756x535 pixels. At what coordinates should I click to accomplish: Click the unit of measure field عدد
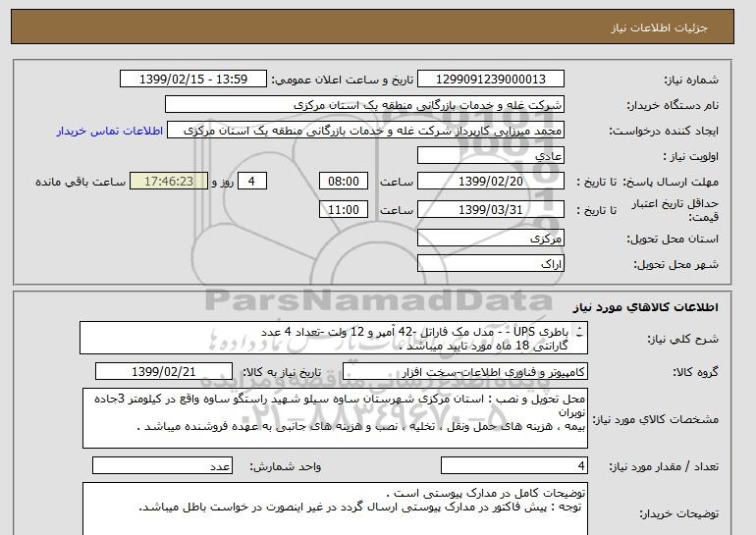(x=162, y=466)
